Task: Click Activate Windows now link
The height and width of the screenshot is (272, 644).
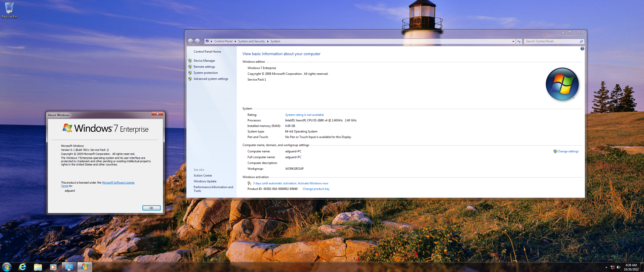Action: (313, 183)
